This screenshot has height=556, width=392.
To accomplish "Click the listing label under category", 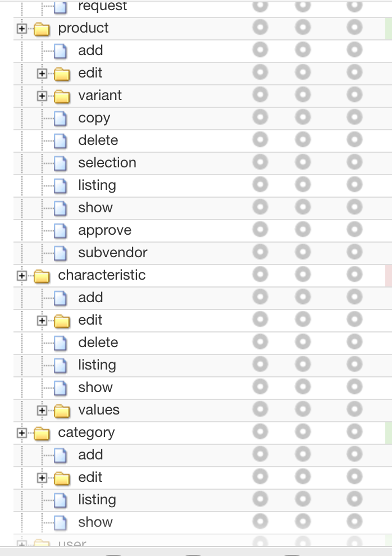I will tap(97, 500).
